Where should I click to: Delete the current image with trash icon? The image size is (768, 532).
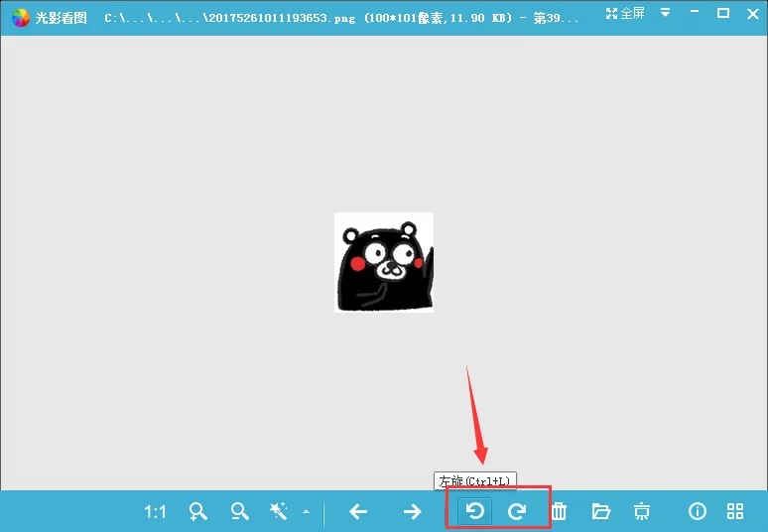(559, 511)
